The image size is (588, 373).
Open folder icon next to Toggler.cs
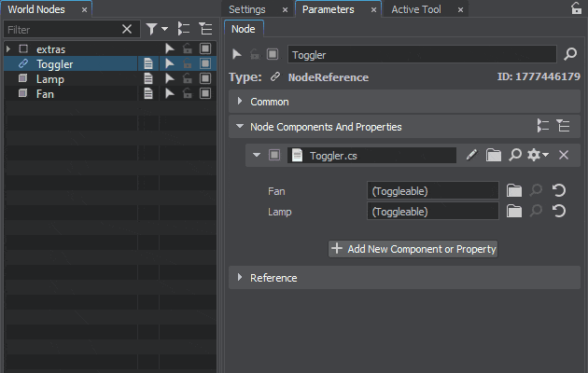pyautogui.click(x=494, y=156)
